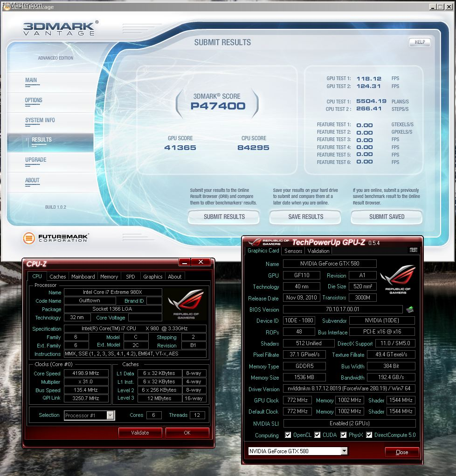Click the Specification field in CPU-Z
The width and height of the screenshot is (456, 476).
[x=135, y=328]
